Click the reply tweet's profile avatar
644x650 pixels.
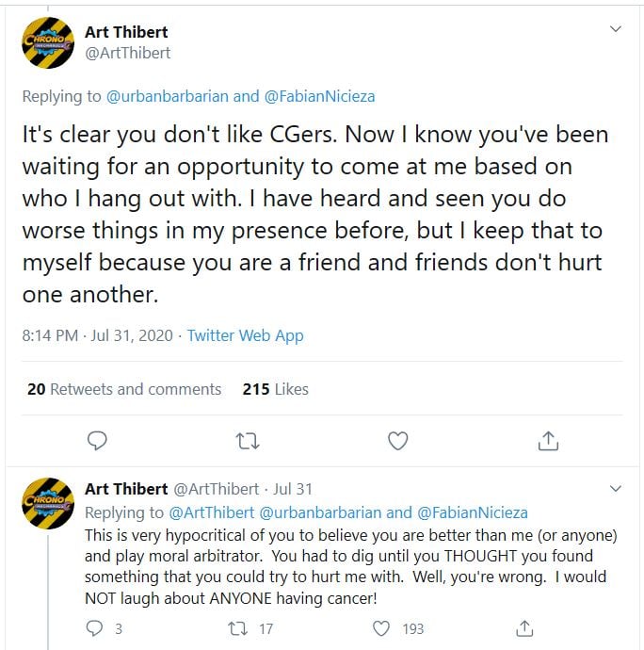pyautogui.click(x=48, y=503)
